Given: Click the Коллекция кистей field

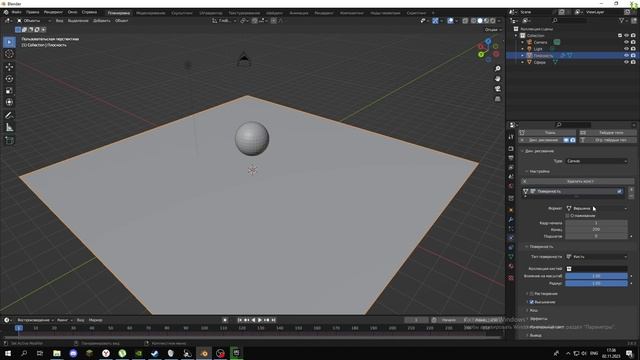Looking at the screenshot, I should coord(596,269).
